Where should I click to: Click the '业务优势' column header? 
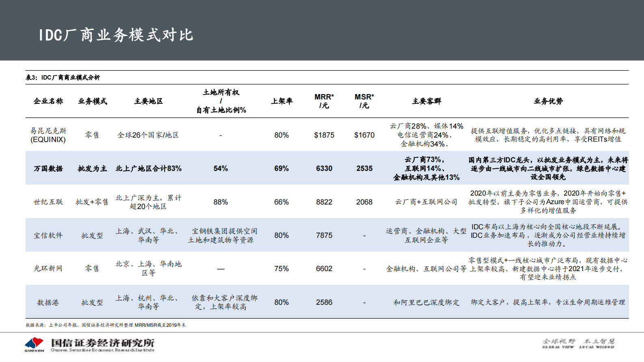[x=548, y=101]
